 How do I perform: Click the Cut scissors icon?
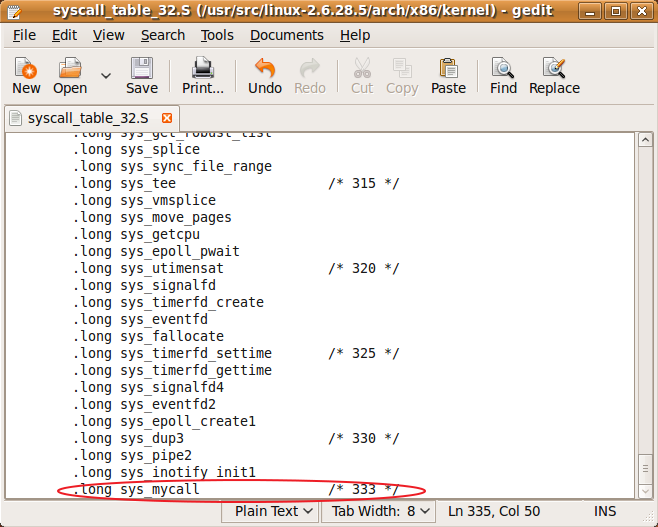coord(362,76)
